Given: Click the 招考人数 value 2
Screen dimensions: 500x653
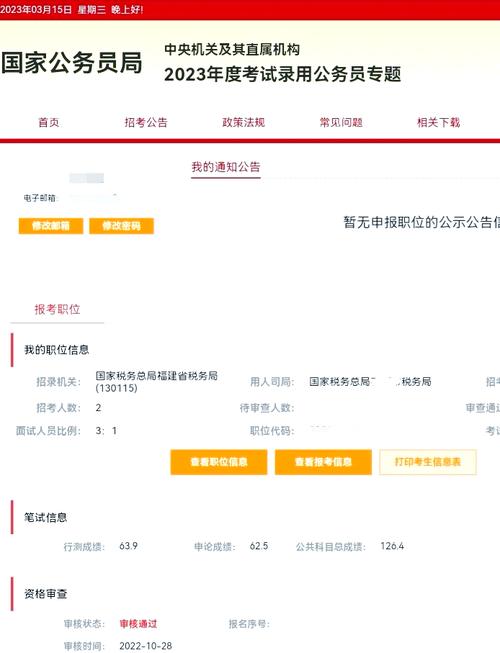Looking at the screenshot, I should click(98, 408).
